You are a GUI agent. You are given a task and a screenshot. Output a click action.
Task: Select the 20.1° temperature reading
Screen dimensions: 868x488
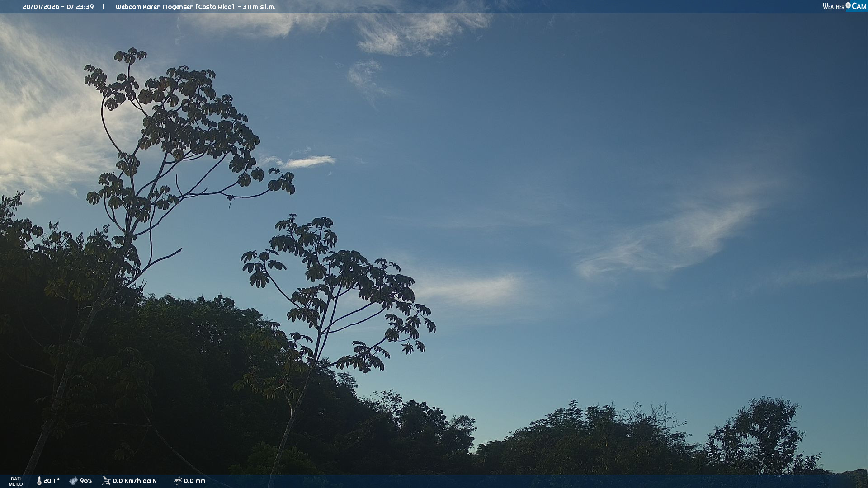(x=52, y=481)
